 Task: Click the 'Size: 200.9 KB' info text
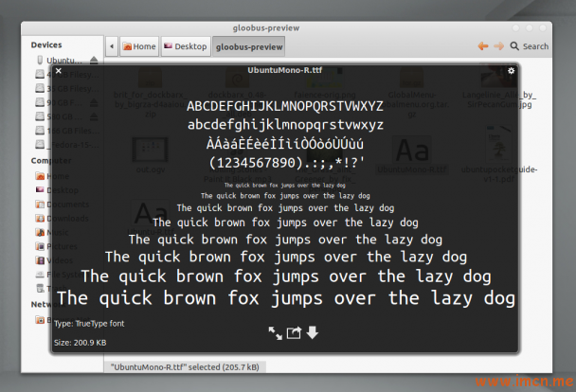tap(81, 343)
